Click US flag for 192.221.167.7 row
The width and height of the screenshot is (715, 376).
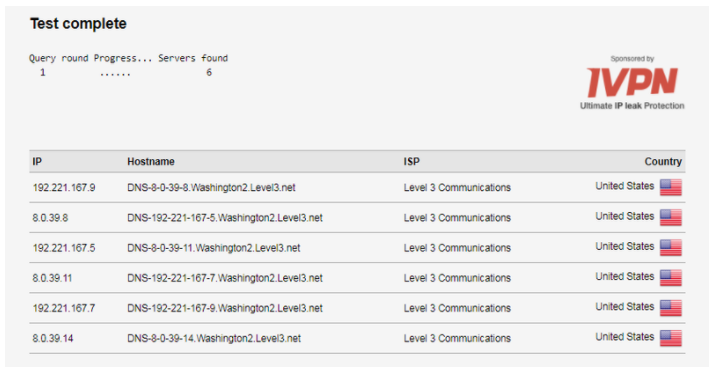[x=671, y=308]
